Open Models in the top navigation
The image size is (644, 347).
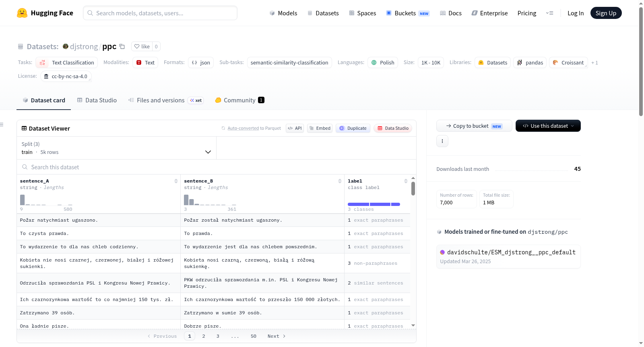283,13
